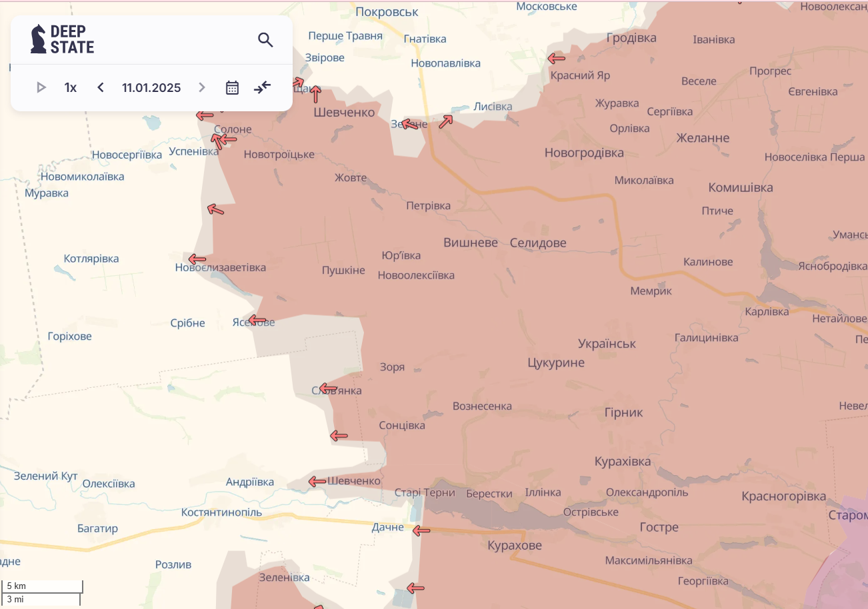Click attack arrow at Новоєлизаветівка
868x609 pixels.
197,259
